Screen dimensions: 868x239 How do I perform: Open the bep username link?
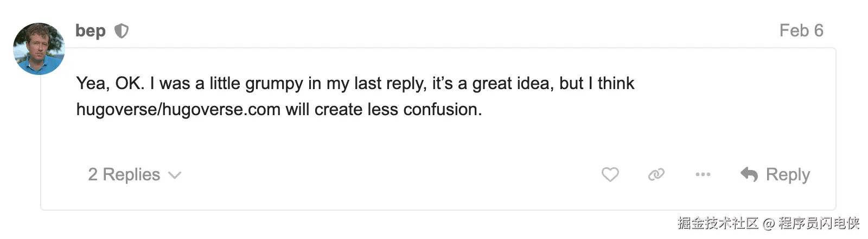pyautogui.click(x=90, y=31)
